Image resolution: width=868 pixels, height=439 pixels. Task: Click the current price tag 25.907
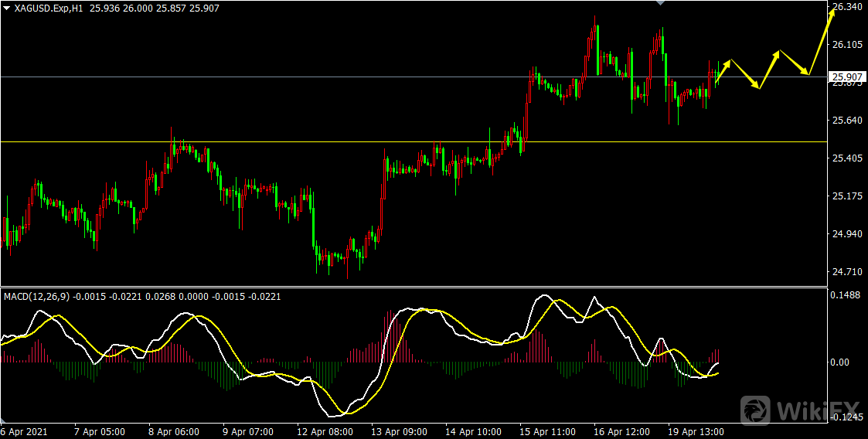click(846, 77)
